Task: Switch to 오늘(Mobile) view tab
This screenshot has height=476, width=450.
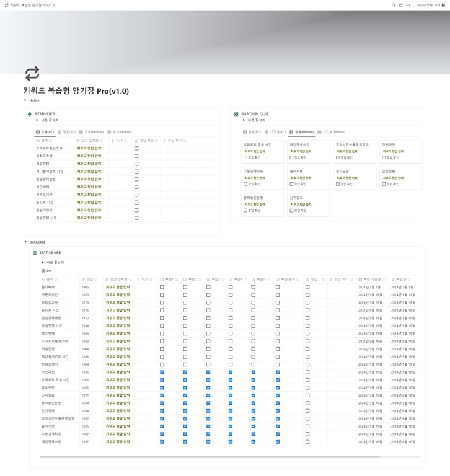Action: tap(91, 132)
